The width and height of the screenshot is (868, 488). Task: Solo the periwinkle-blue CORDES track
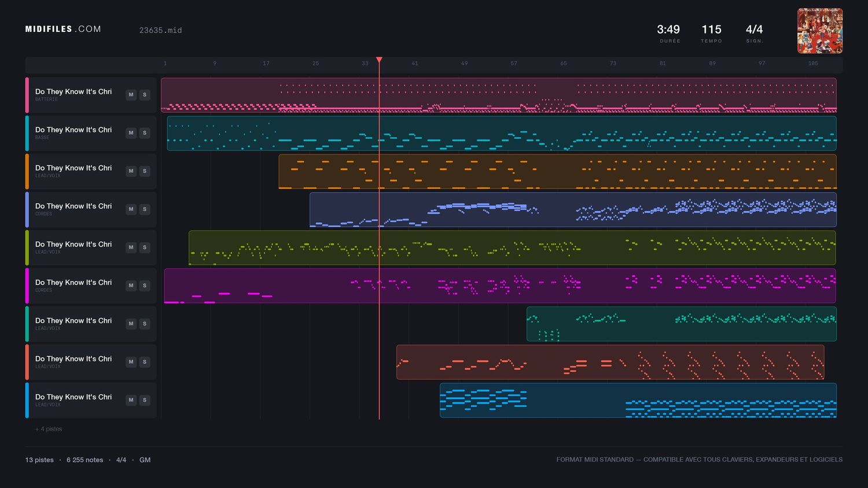pos(145,209)
